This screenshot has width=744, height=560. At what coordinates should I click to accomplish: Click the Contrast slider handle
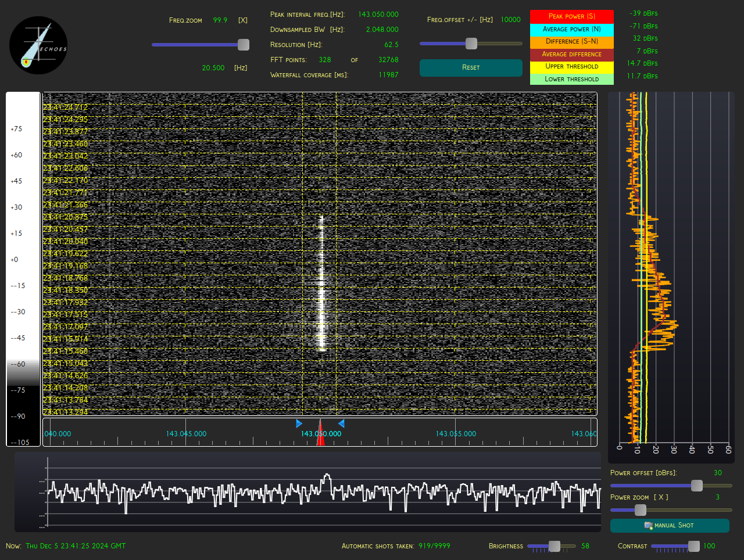pos(694,546)
